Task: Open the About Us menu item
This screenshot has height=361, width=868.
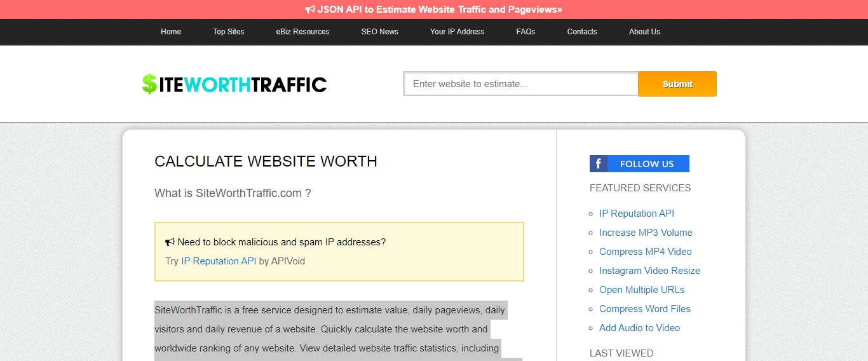Action: point(644,32)
